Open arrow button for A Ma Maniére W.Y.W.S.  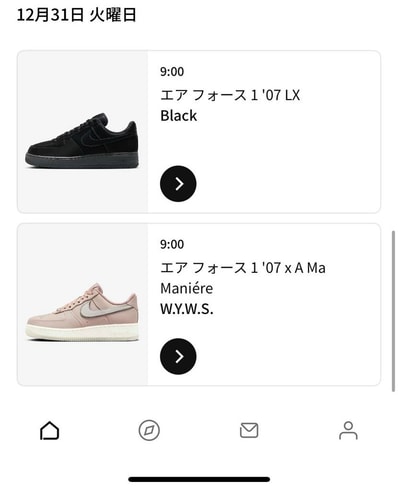(178, 356)
